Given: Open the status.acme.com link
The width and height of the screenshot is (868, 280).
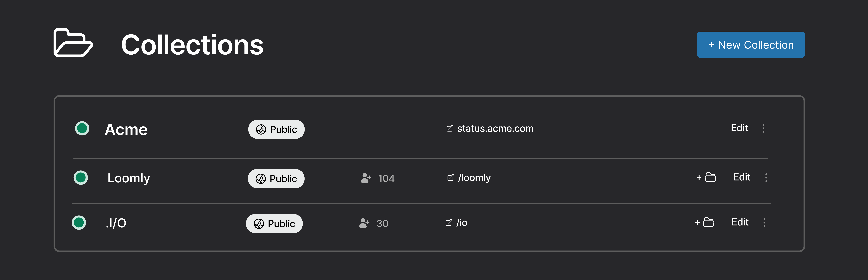Looking at the screenshot, I should click(x=495, y=128).
